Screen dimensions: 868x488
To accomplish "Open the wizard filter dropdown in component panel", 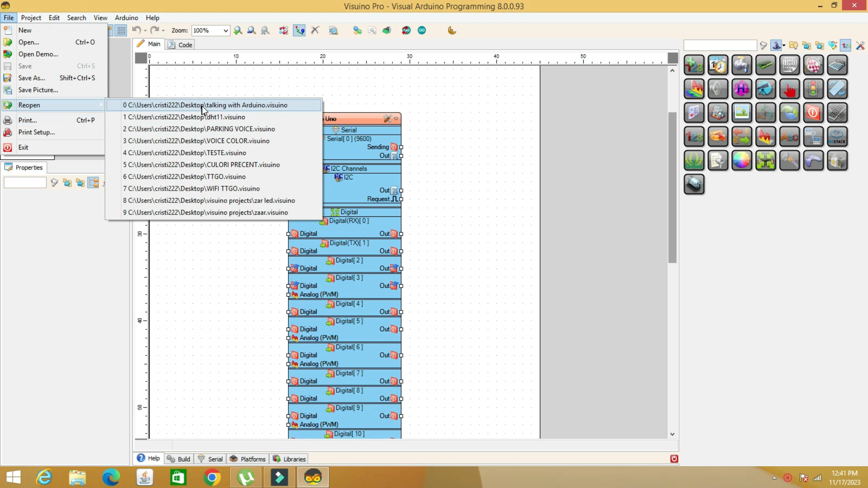I will click(783, 45).
